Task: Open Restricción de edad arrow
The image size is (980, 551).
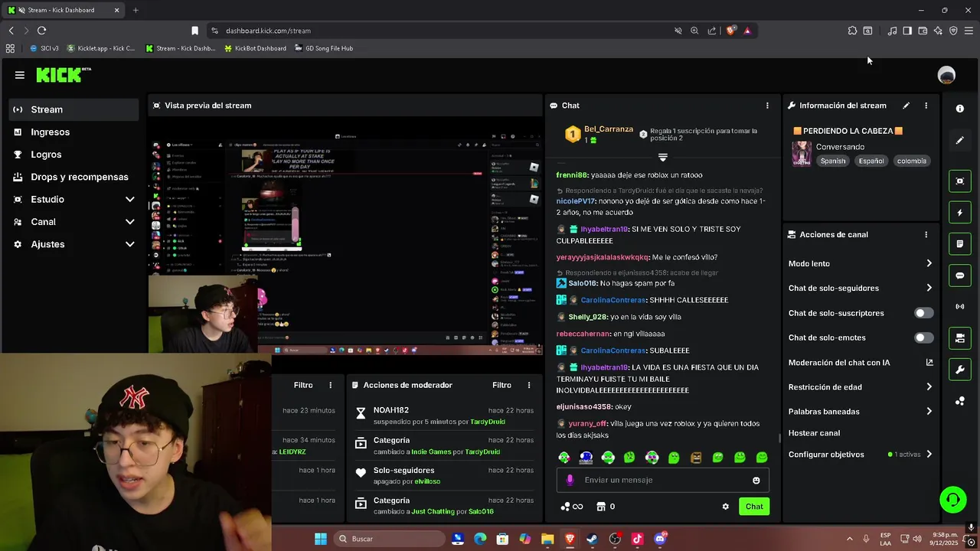Action: point(929,387)
